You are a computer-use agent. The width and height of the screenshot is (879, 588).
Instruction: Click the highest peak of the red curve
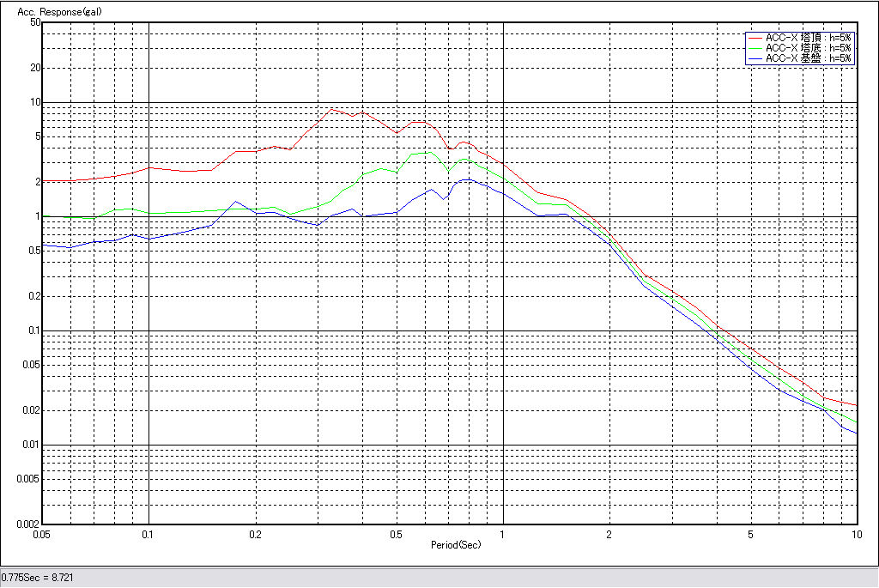(333, 109)
